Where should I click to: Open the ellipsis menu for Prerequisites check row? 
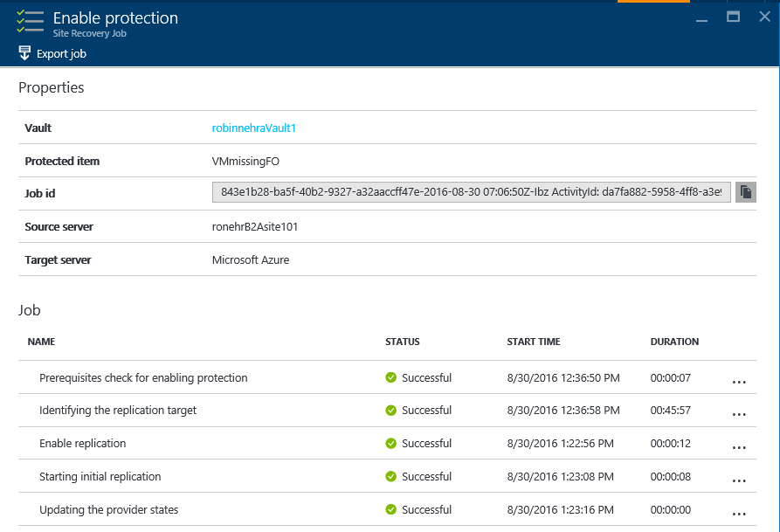pyautogui.click(x=739, y=381)
